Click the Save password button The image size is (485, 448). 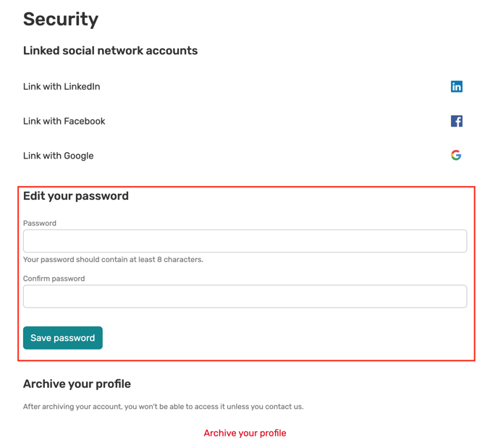[x=63, y=338]
